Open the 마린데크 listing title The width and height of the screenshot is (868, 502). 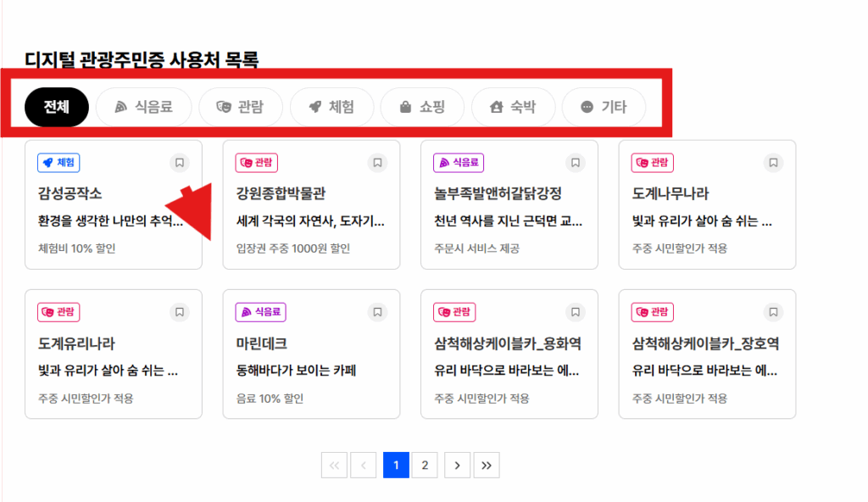click(262, 343)
